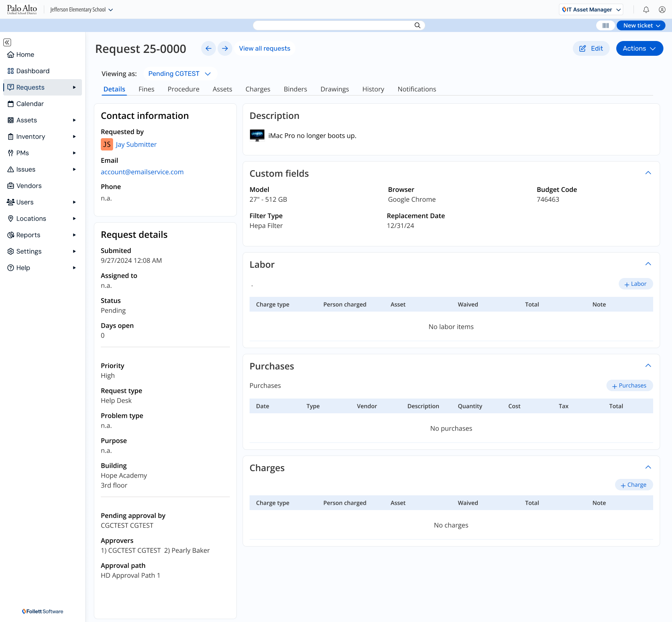The image size is (672, 622).
Task: Switch to the Notifications tab
Action: 417,89
